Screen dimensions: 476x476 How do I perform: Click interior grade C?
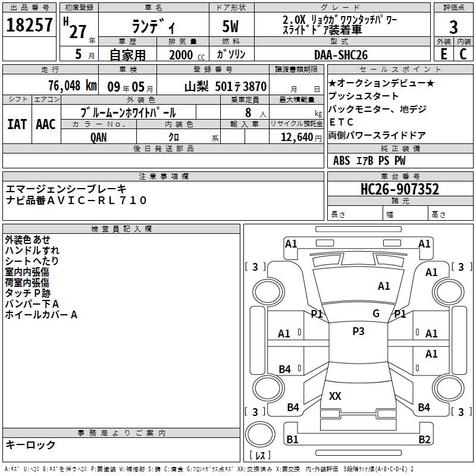point(463,54)
